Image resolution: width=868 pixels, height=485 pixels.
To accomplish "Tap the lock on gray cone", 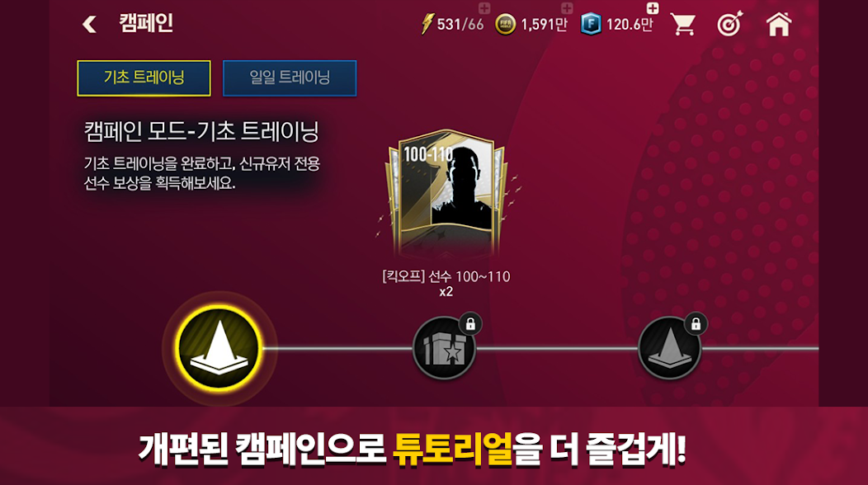I will (696, 324).
